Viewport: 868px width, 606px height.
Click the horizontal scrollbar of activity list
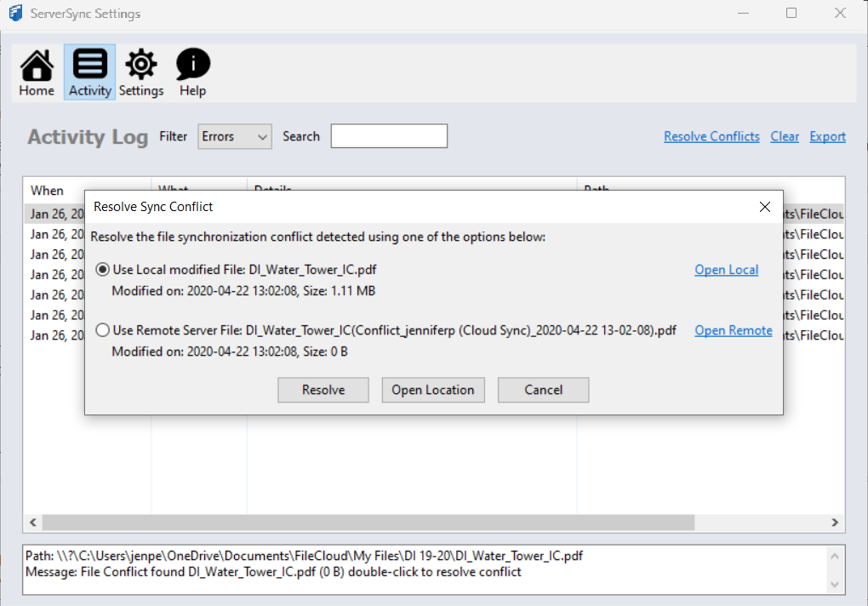coord(368,522)
